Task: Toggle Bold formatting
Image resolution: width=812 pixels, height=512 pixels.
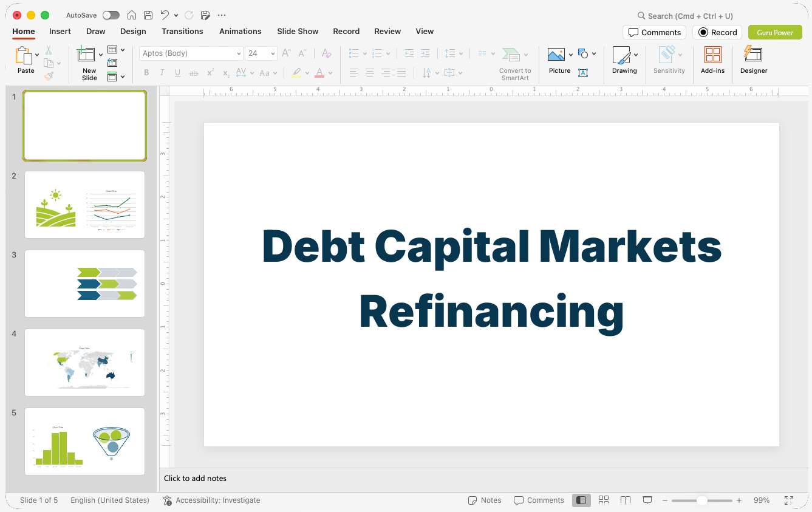Action: point(146,73)
